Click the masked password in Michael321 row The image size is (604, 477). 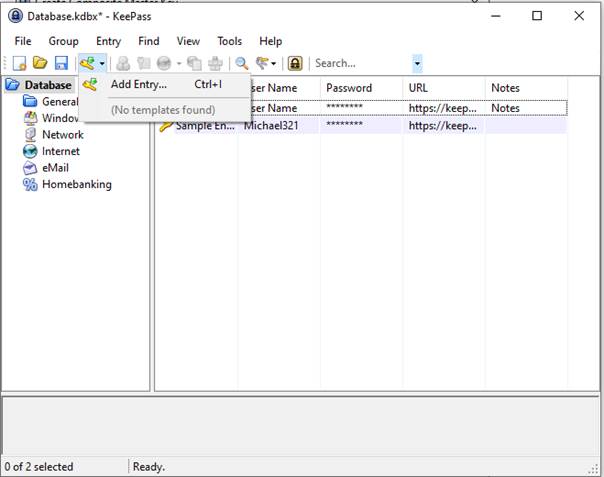[344, 124]
